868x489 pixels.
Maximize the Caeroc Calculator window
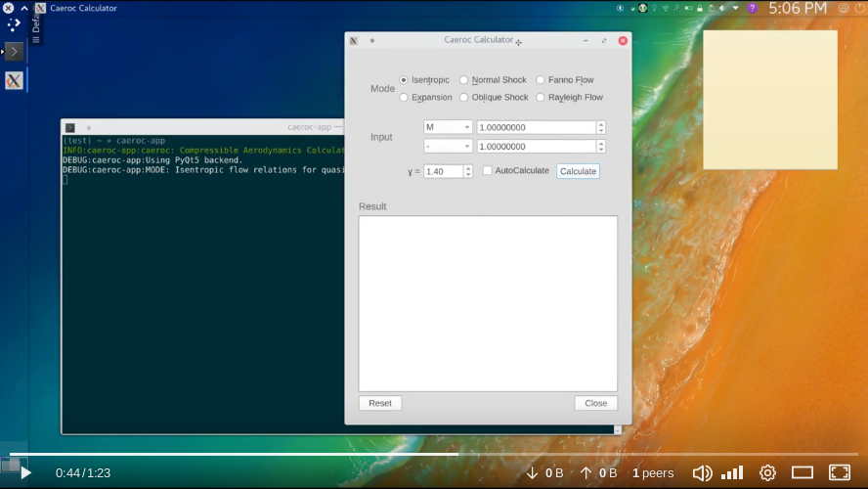click(604, 40)
